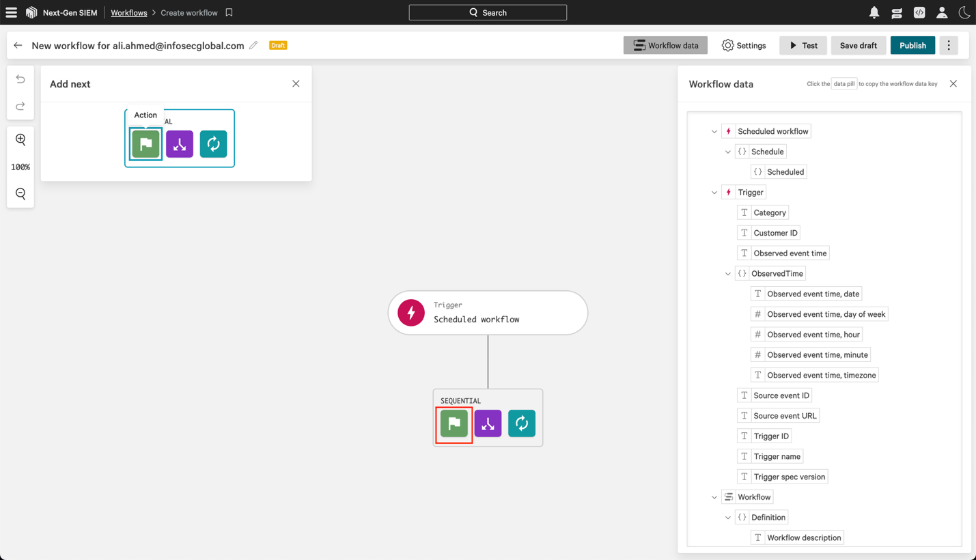Collapse the ObservedTime group
The height and width of the screenshot is (560, 976).
point(728,273)
